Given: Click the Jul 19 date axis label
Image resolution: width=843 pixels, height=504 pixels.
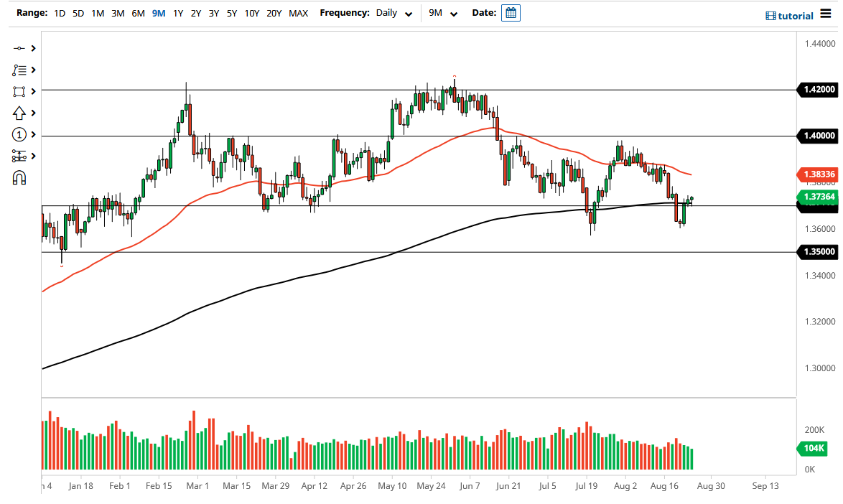Looking at the screenshot, I should [586, 486].
